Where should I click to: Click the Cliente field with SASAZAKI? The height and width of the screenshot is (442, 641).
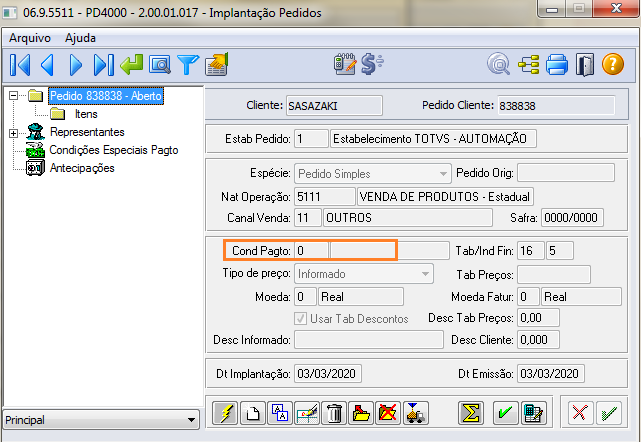coord(334,106)
